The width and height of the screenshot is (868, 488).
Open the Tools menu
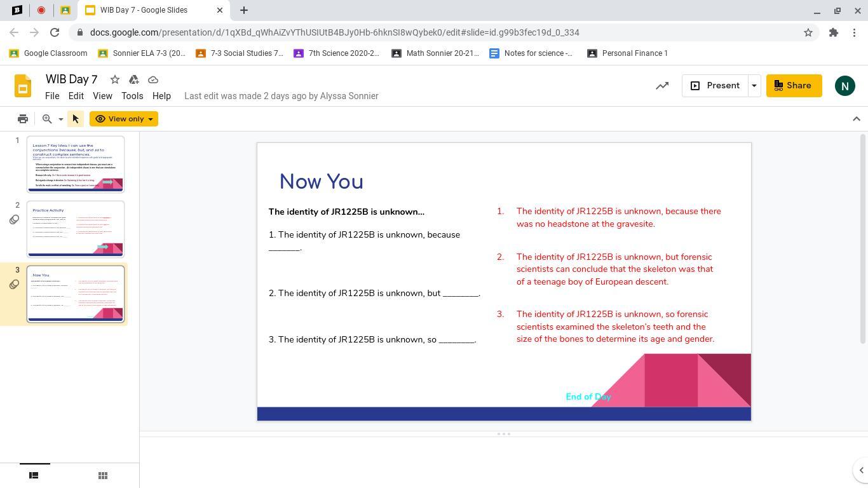(x=132, y=96)
